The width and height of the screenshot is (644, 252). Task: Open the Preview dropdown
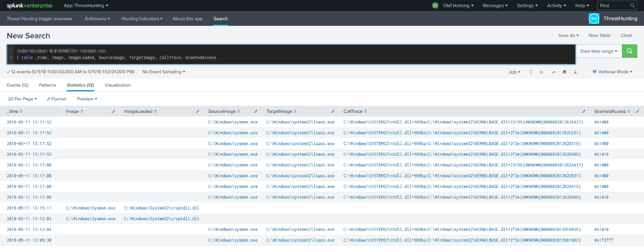(87, 99)
